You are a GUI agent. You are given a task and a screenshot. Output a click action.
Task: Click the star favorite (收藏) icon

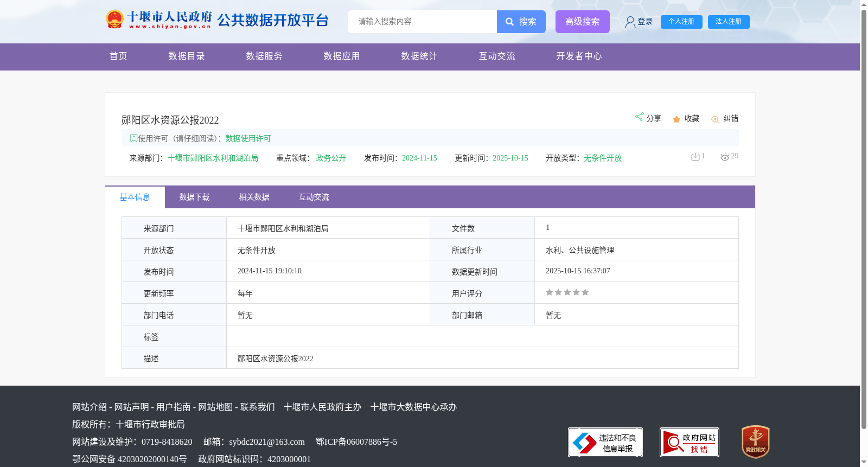(676, 119)
